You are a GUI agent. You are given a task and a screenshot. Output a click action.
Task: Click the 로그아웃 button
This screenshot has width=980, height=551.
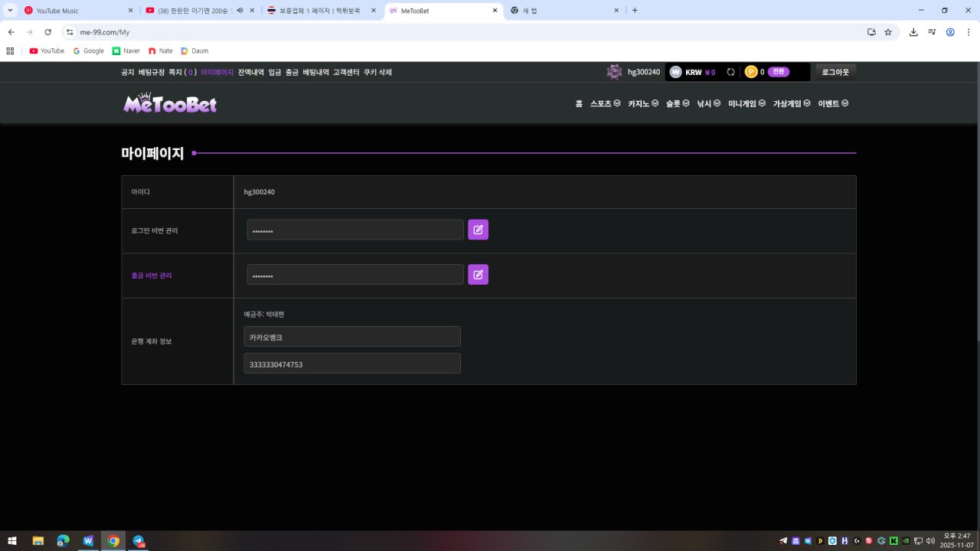point(835,72)
